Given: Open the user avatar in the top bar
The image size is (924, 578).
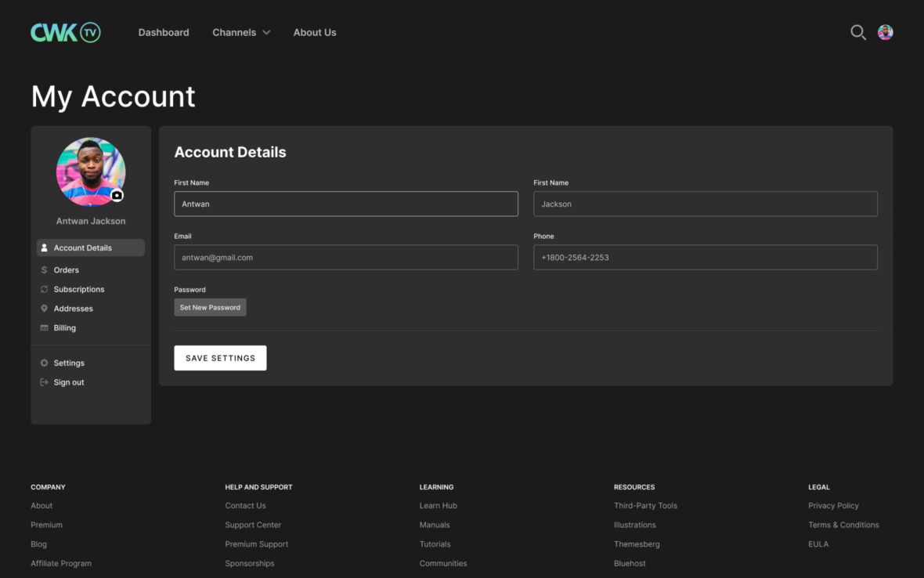Looking at the screenshot, I should [x=886, y=32].
